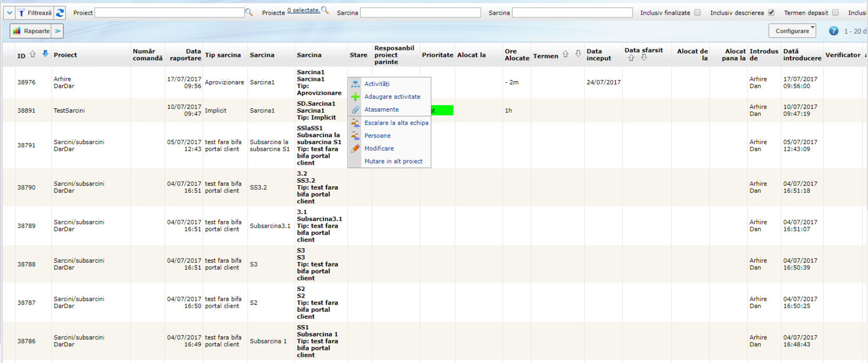Click the green priority cell in row 38891
The width and height of the screenshot is (868, 363).
(x=442, y=111)
